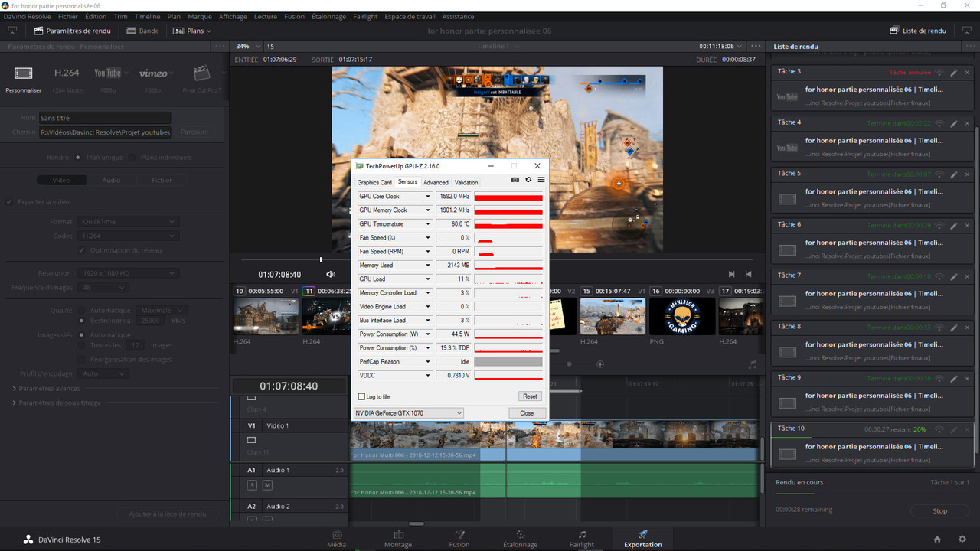Viewport: 980px width, 551px height.
Task: Select the Plans individuels radio button
Action: pyautogui.click(x=132, y=158)
